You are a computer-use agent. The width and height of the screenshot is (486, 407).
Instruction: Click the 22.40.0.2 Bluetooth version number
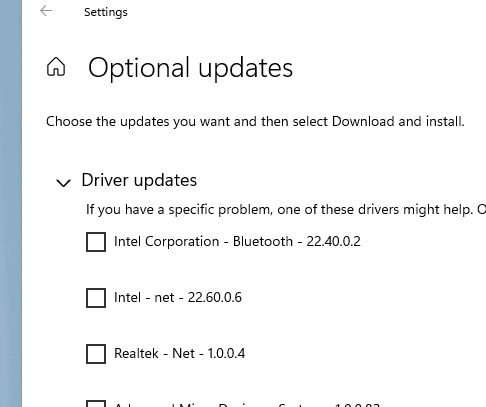(333, 241)
